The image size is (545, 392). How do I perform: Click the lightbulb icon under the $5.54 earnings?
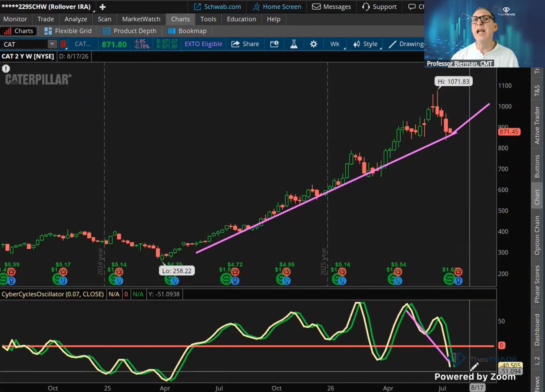[x=398, y=281]
